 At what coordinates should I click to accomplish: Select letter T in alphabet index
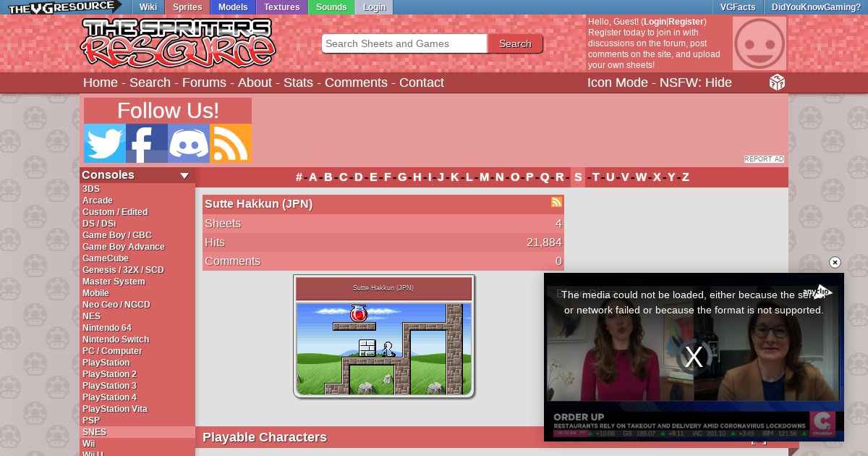(x=595, y=177)
